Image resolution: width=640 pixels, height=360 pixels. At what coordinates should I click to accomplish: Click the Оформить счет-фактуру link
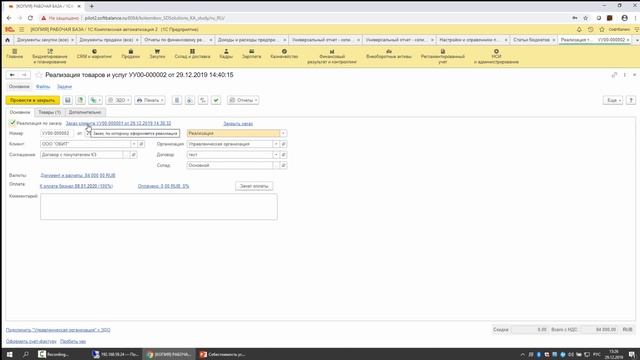(31, 341)
